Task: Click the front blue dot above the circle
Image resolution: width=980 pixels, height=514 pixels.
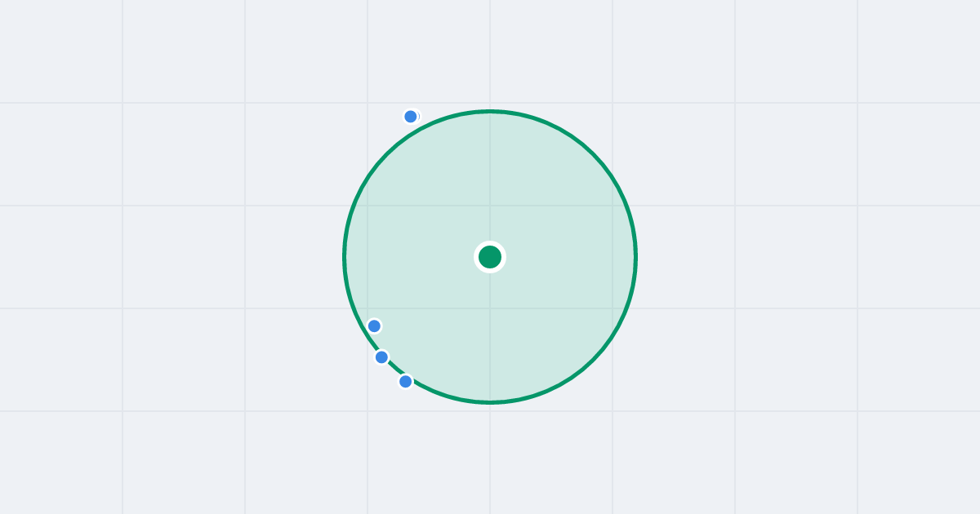Action: tap(411, 117)
